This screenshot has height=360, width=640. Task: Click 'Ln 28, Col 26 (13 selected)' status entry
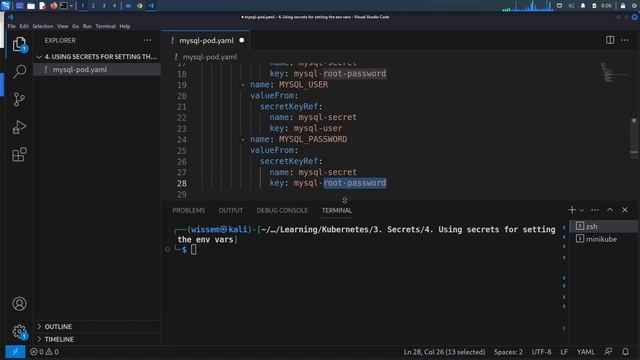(444, 351)
